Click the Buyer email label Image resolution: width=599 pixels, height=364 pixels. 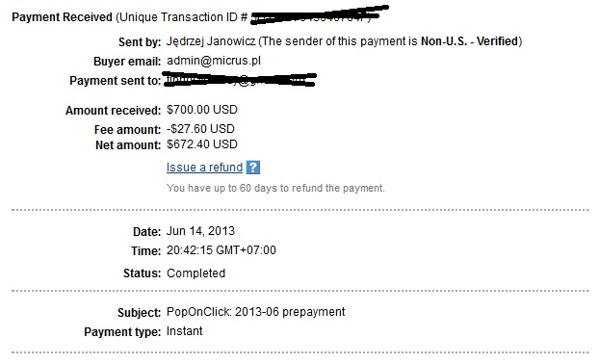click(127, 61)
